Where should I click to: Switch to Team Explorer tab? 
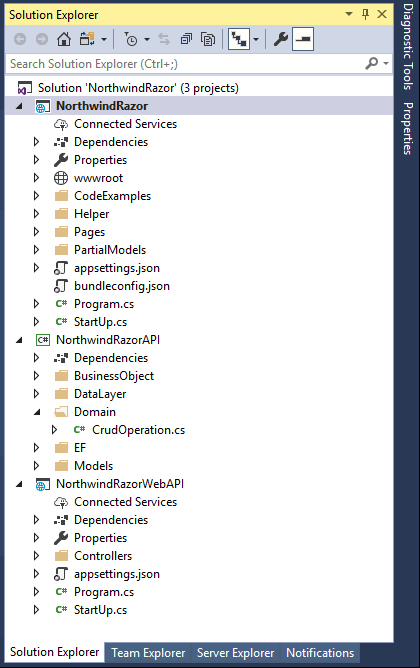coord(148,653)
